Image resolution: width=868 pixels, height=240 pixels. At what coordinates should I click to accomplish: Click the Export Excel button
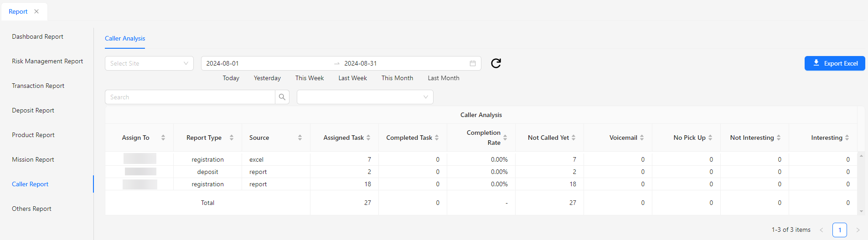(835, 63)
